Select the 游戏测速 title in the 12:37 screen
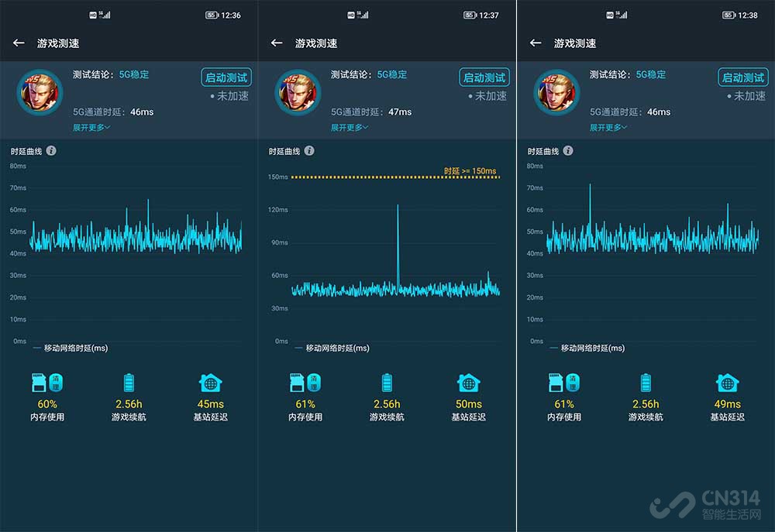The width and height of the screenshot is (775, 532). [x=316, y=43]
